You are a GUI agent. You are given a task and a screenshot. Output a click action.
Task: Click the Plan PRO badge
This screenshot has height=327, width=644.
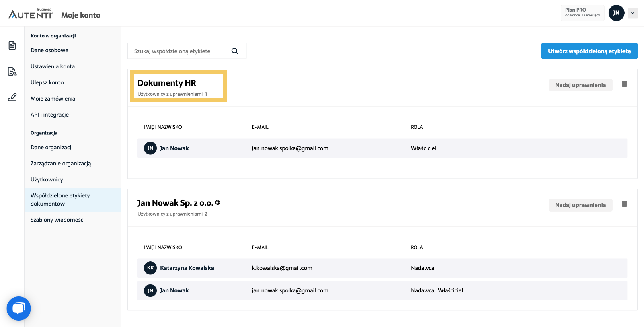click(x=582, y=13)
